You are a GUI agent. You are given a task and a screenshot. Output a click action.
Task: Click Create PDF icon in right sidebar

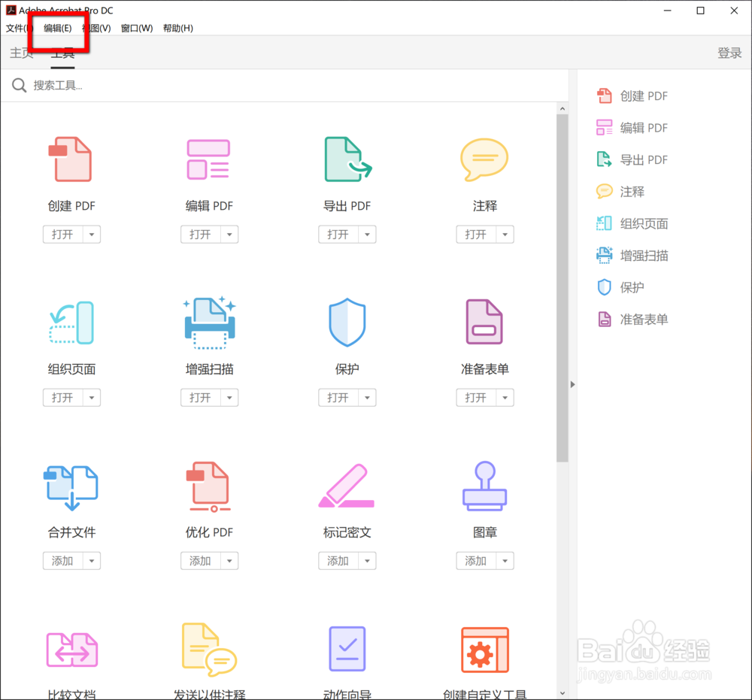pyautogui.click(x=605, y=96)
